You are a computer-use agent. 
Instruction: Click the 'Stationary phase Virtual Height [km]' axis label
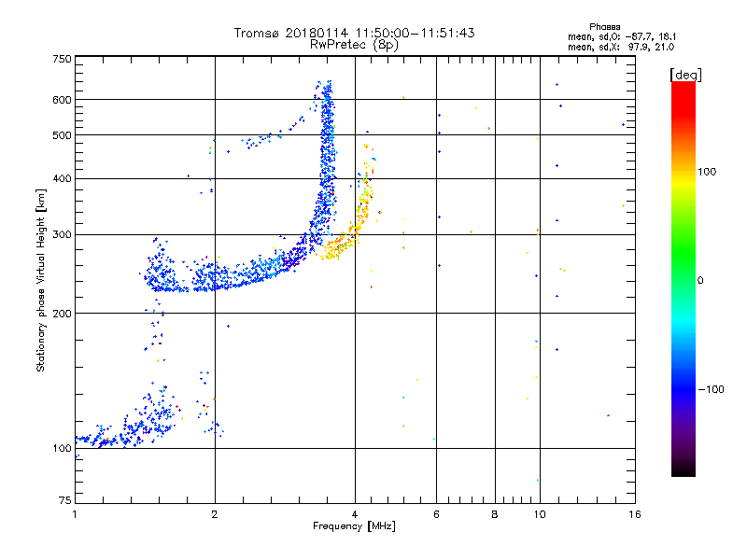click(41, 280)
